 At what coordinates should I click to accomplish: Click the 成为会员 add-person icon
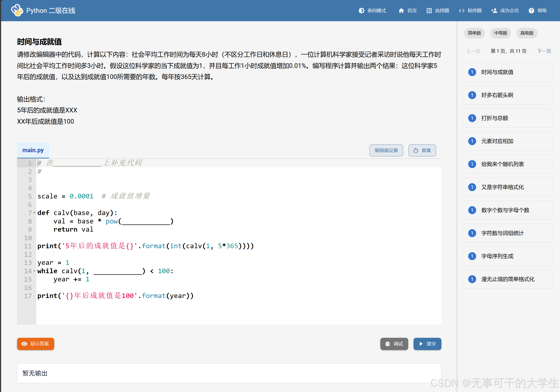494,10
